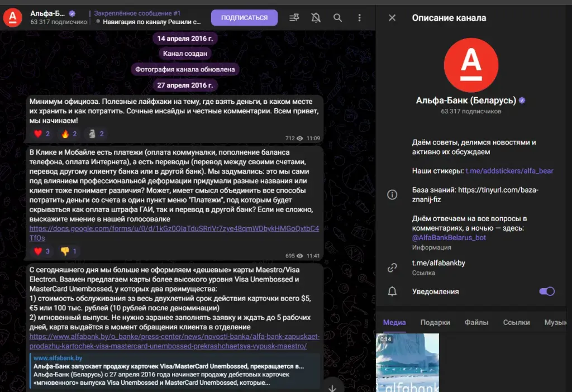Click the Канал создан service message
Screen dimensions: 572x392
point(185,54)
